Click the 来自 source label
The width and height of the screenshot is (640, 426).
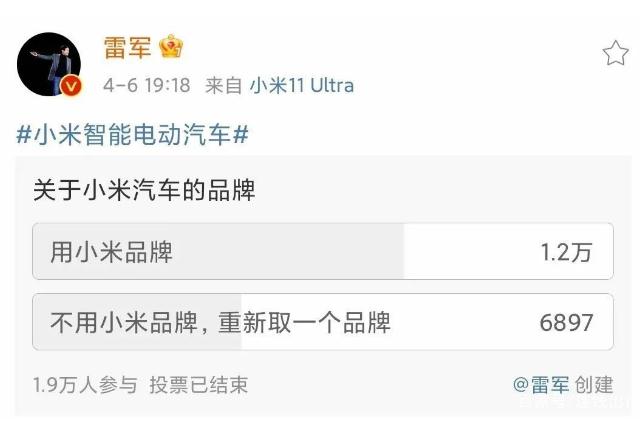(224, 86)
